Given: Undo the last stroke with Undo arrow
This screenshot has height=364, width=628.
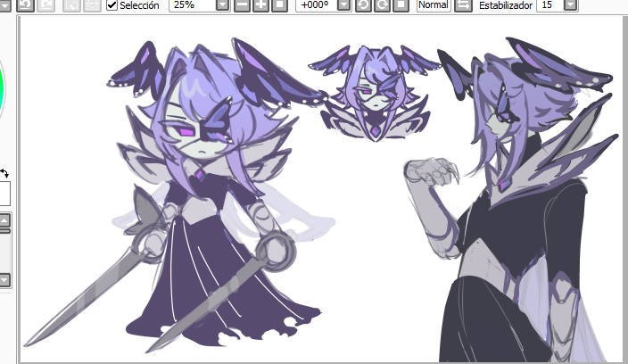Looking at the screenshot, I should coord(26,4).
